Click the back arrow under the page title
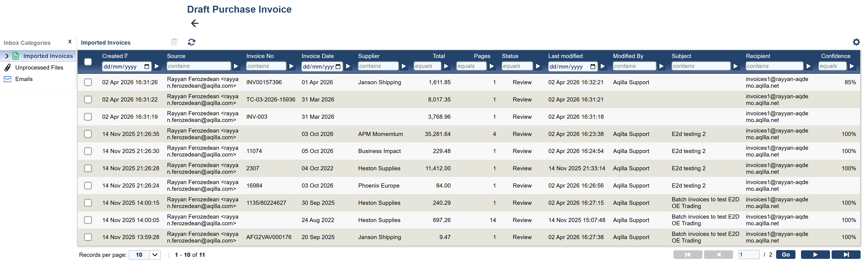The image size is (868, 266). coord(195,23)
